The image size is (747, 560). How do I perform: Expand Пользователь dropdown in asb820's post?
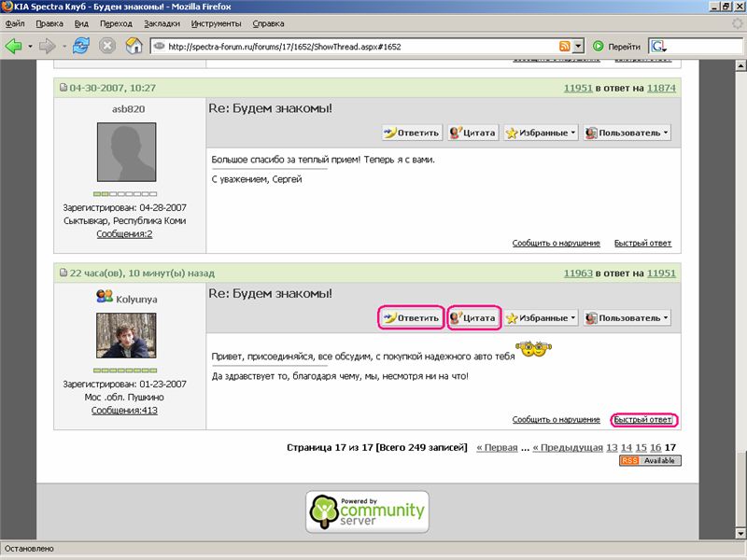click(627, 133)
